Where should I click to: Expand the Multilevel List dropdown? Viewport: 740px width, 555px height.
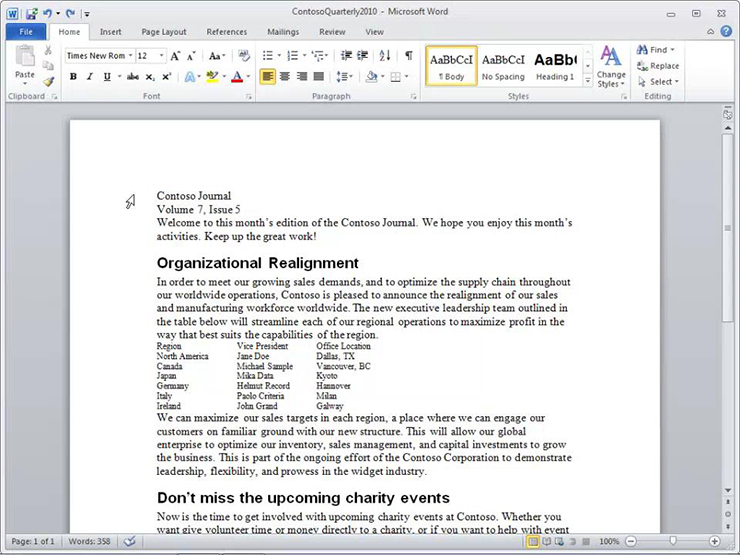pos(326,56)
